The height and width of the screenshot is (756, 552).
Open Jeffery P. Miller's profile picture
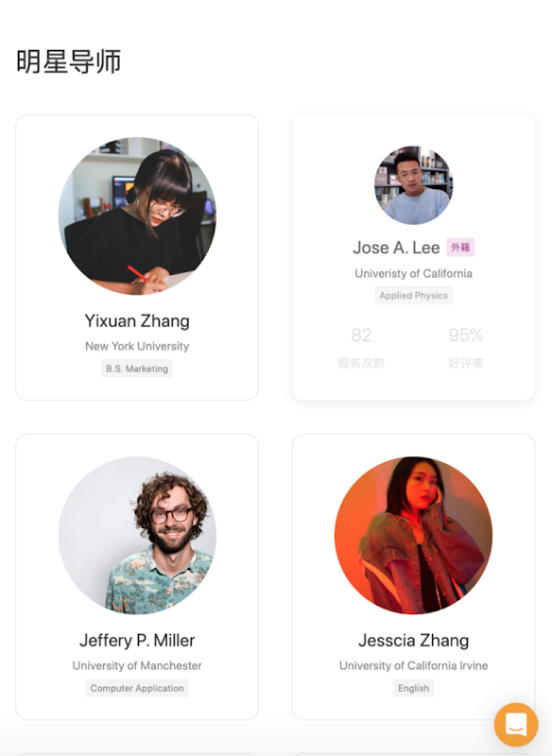pos(137,535)
